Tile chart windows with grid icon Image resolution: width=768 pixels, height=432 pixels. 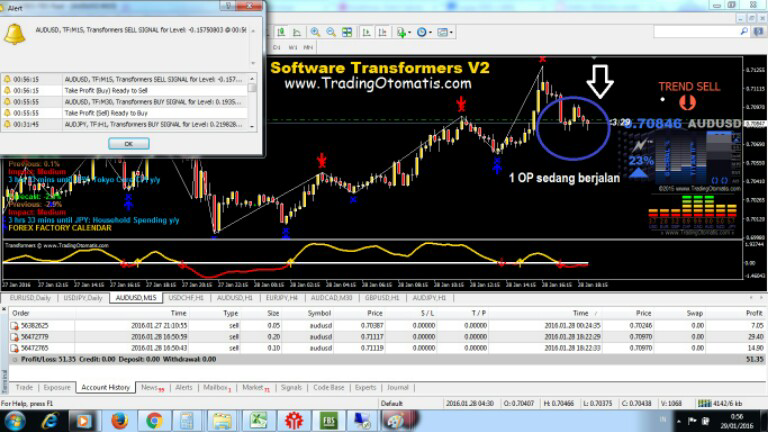tap(347, 32)
